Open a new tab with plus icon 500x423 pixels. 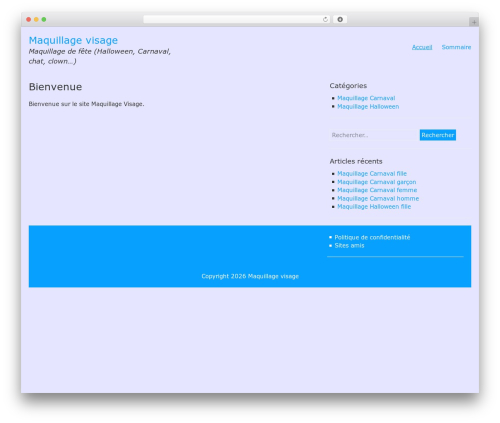pos(474,22)
